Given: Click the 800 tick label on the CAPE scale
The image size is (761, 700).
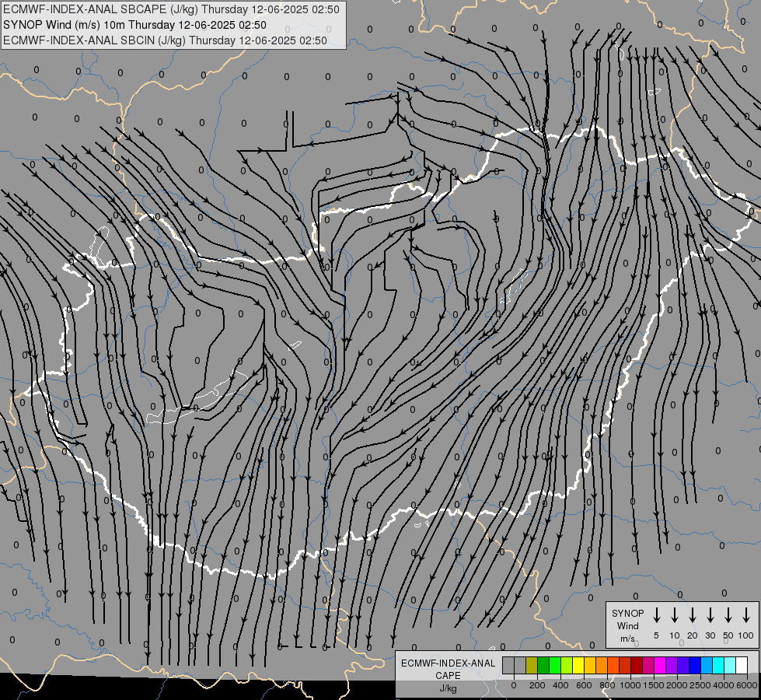Looking at the screenshot, I should pos(607,685).
